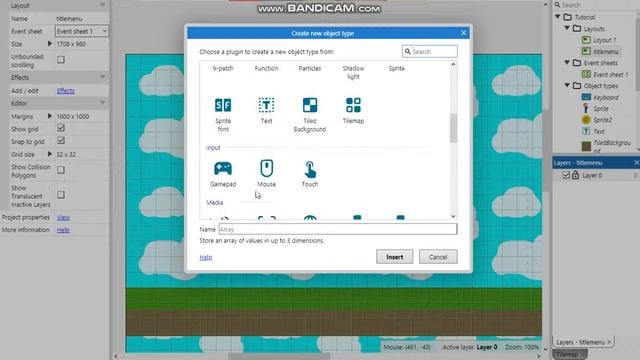The image size is (640, 360).
Task: Click the Text object icon in project tree
Action: click(x=586, y=131)
